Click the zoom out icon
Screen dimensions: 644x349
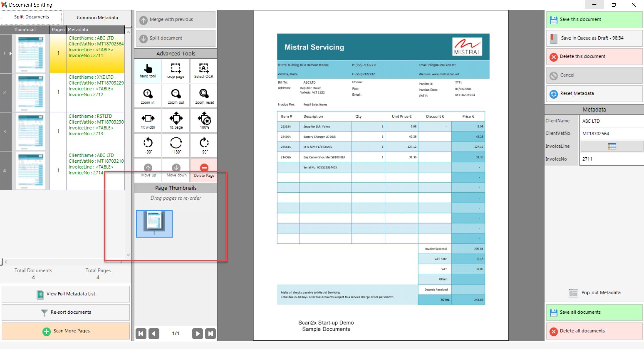coord(176,96)
